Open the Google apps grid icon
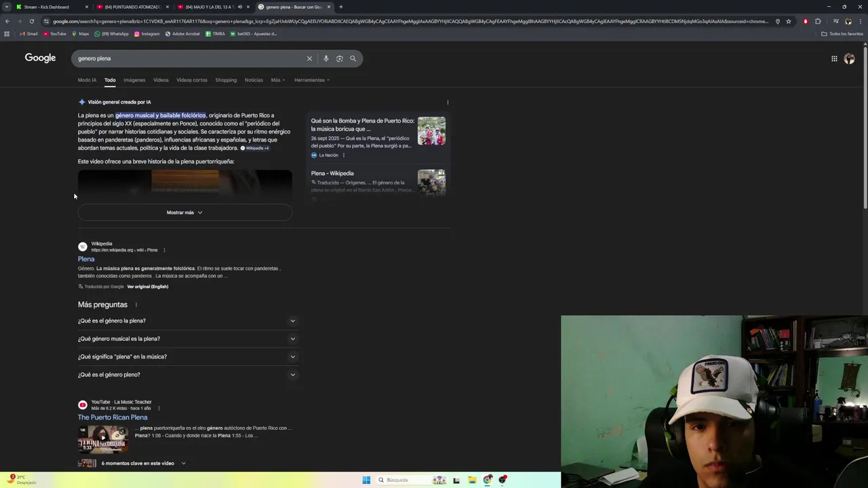 (834, 58)
